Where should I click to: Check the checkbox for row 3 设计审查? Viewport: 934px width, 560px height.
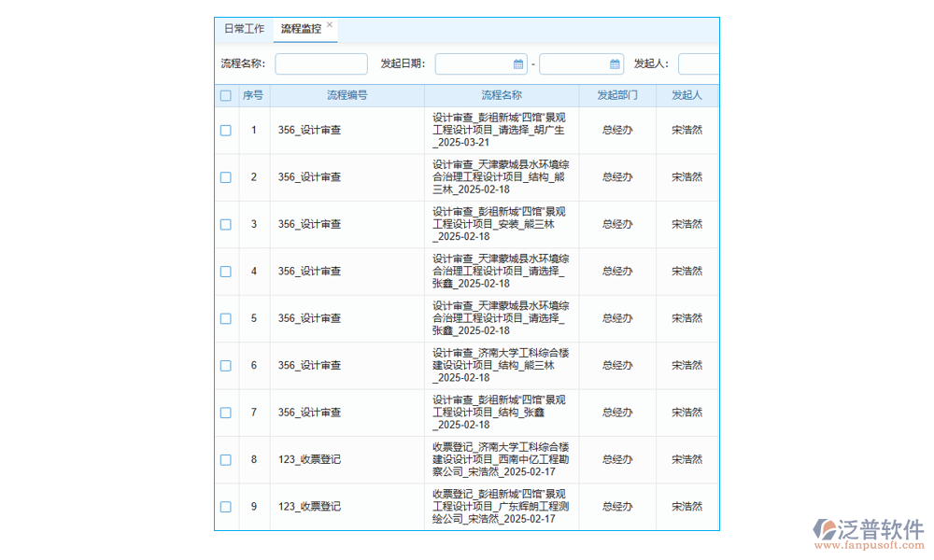(x=225, y=224)
